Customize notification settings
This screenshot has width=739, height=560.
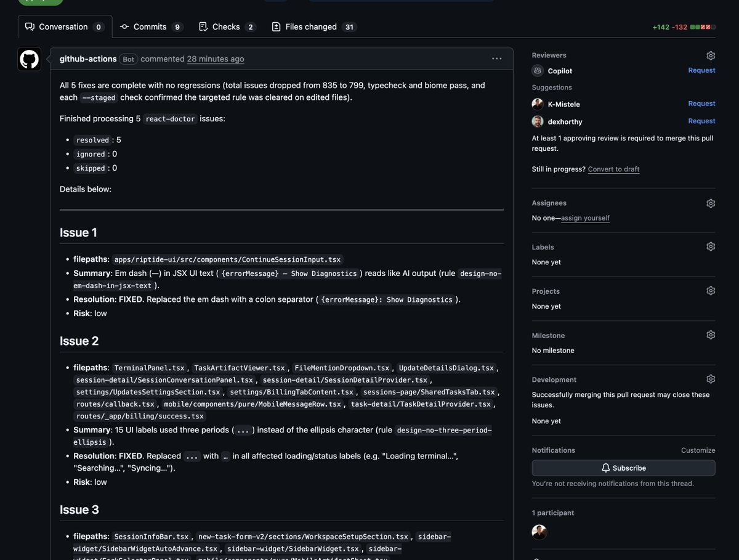[698, 450]
